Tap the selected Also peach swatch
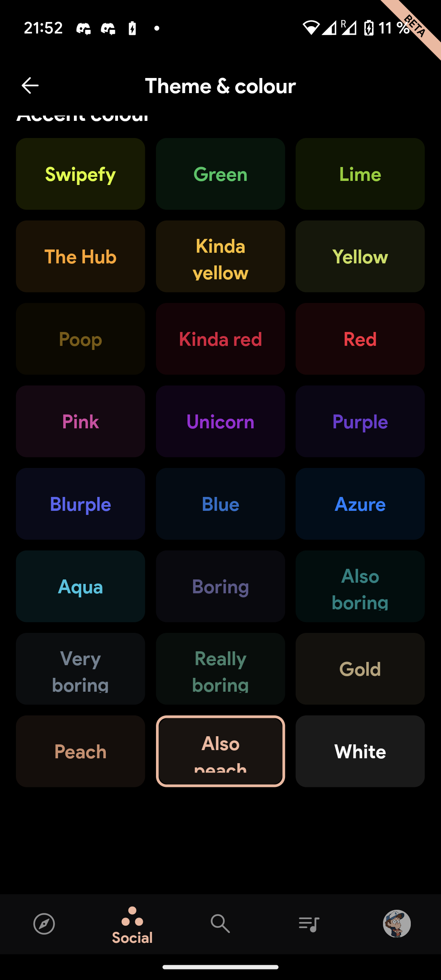 coord(220,751)
